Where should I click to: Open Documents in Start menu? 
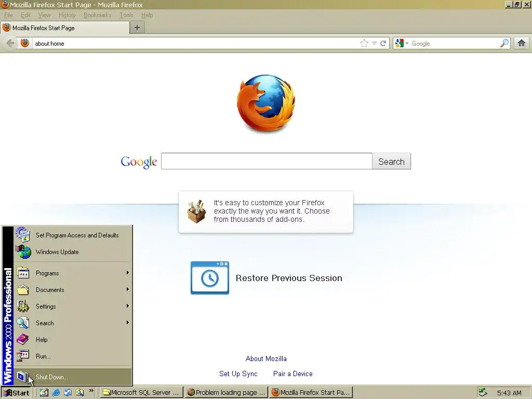pyautogui.click(x=73, y=290)
